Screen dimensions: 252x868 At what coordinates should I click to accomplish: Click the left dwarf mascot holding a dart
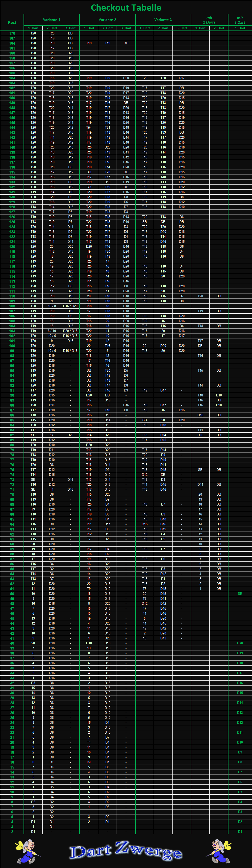coord(27,851)
